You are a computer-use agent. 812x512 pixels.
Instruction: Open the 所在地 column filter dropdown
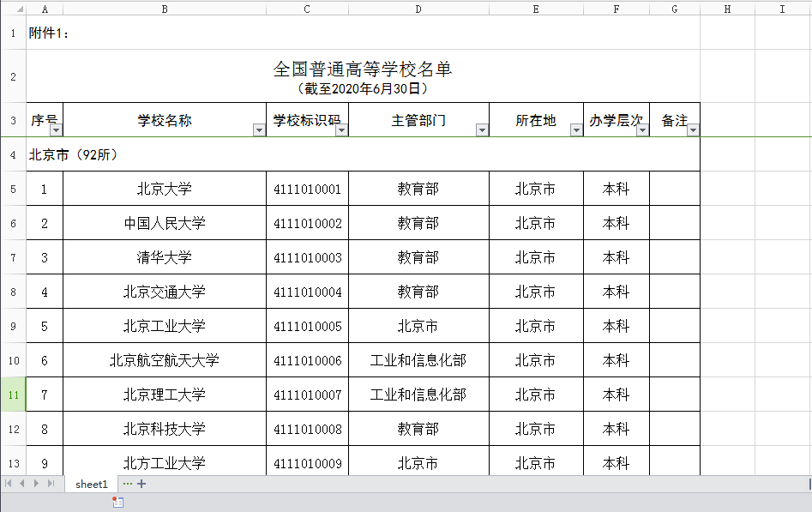(576, 130)
